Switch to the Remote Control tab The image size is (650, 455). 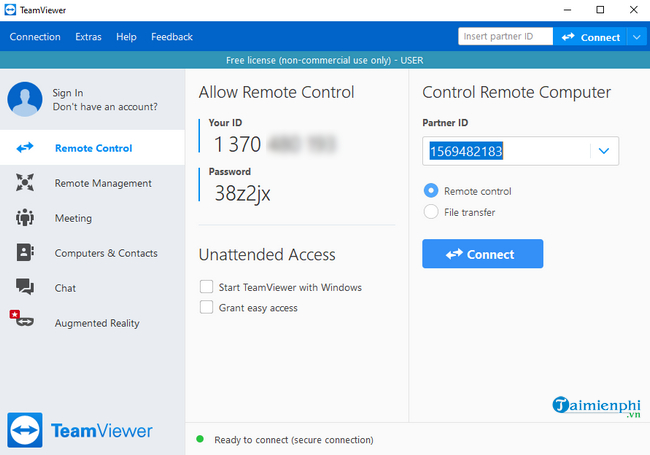coord(92,148)
